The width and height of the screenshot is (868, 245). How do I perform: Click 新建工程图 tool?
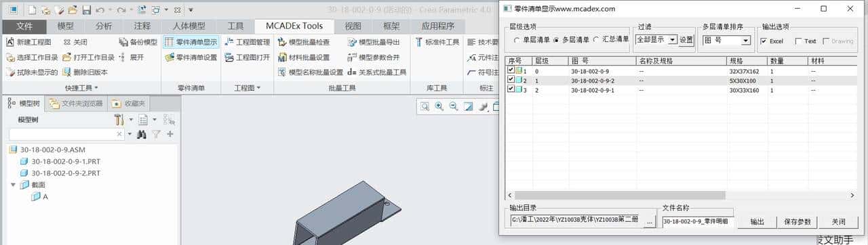28,42
